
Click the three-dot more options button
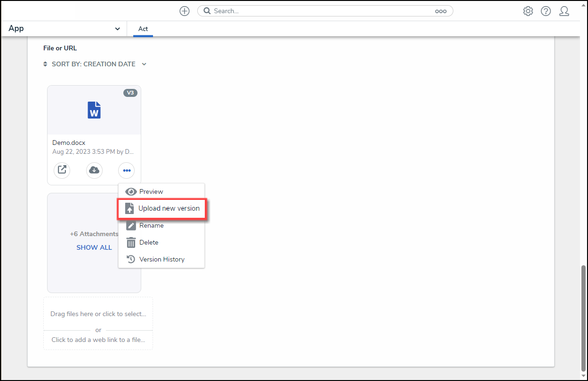tap(126, 170)
